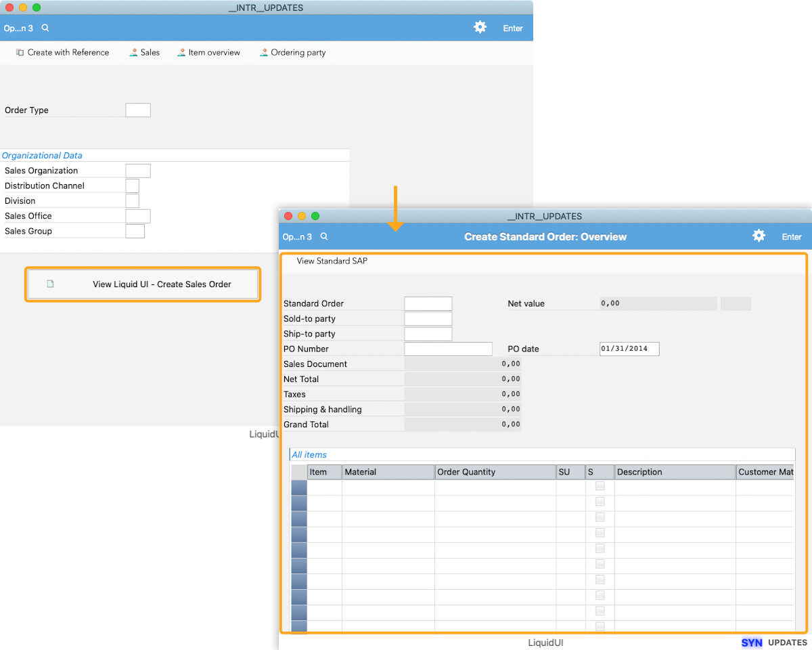Toggle checkbox in third row of S column
Viewport: 812px width, 650px height.
click(x=600, y=517)
